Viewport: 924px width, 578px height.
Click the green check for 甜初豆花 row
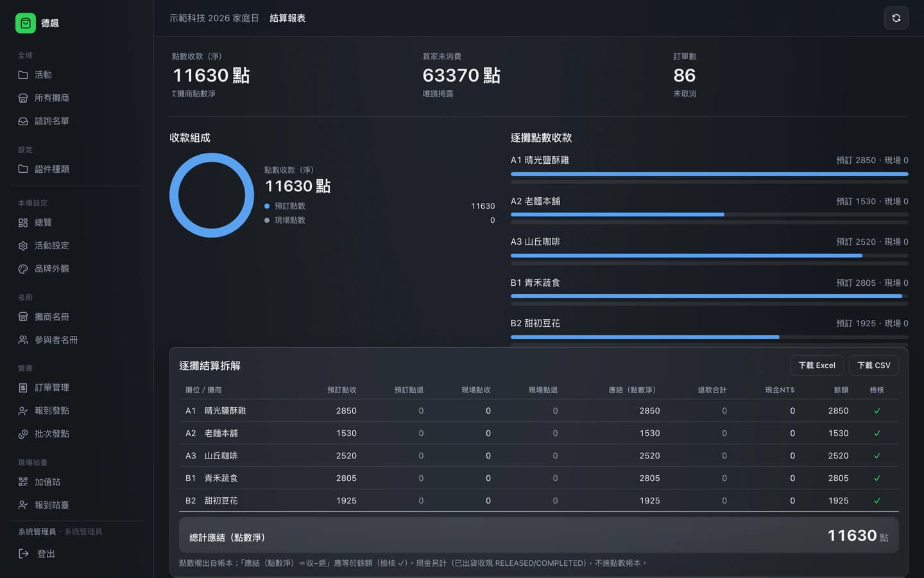[877, 501]
